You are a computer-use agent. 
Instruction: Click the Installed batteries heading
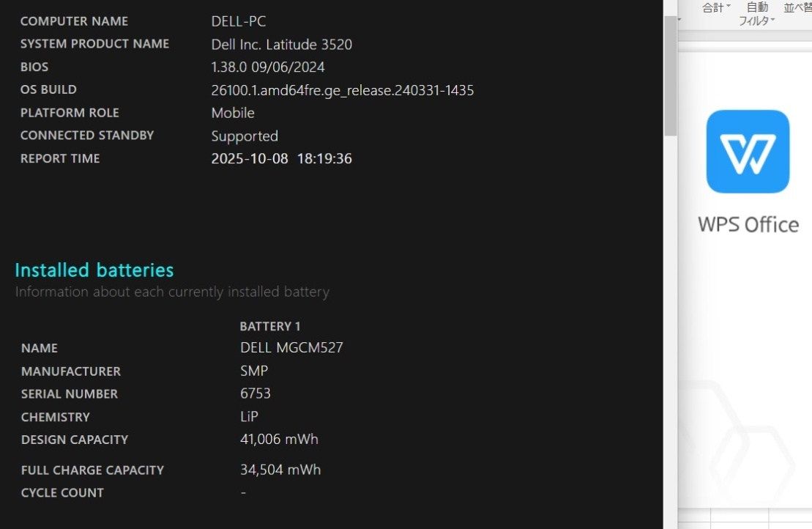coord(94,270)
